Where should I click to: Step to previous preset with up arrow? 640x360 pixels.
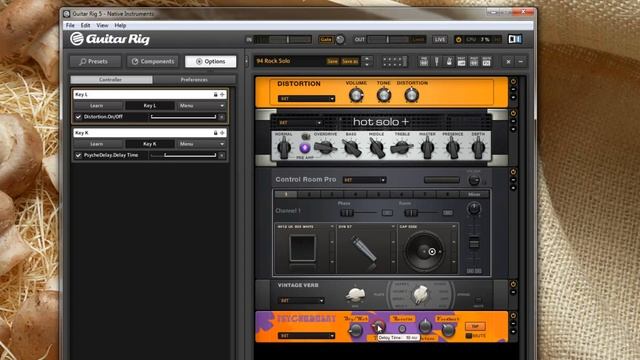tap(367, 59)
